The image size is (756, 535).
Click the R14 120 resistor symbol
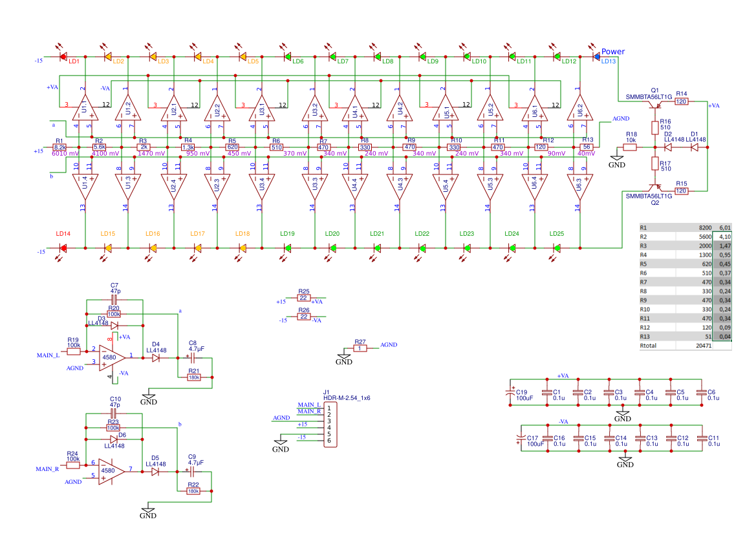[681, 101]
